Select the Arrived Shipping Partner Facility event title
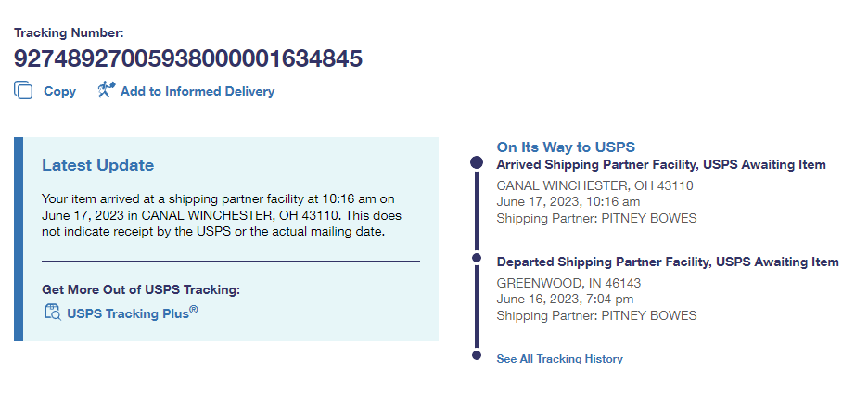 tap(661, 165)
